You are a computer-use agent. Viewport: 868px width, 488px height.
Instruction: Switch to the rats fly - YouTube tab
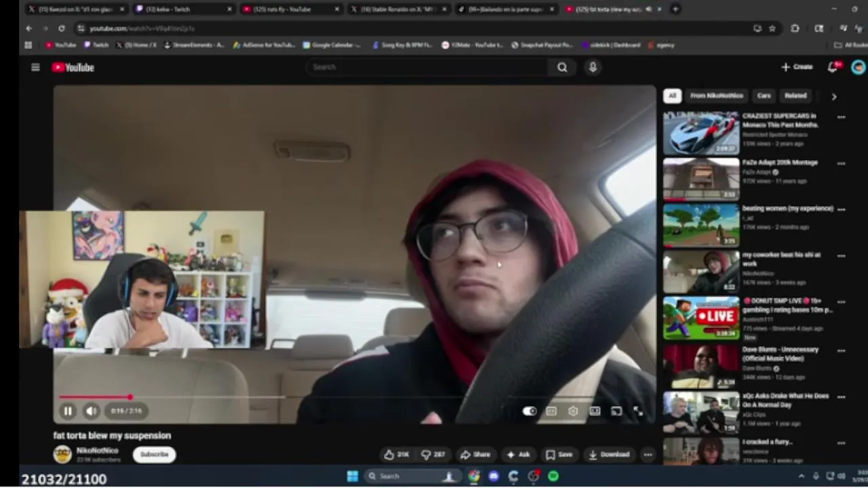(290, 9)
